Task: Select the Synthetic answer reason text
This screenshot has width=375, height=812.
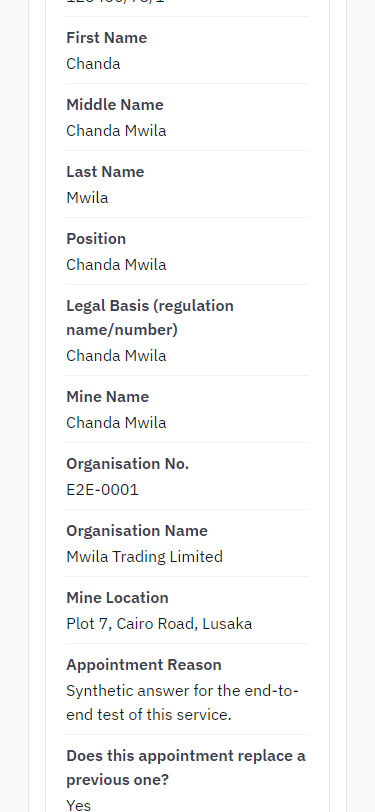Action: point(182,703)
